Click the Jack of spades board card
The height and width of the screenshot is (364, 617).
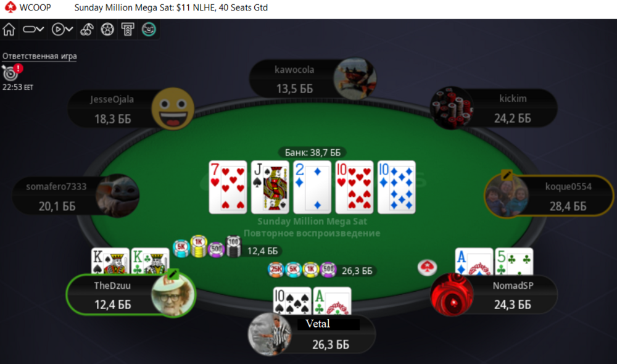click(x=270, y=187)
